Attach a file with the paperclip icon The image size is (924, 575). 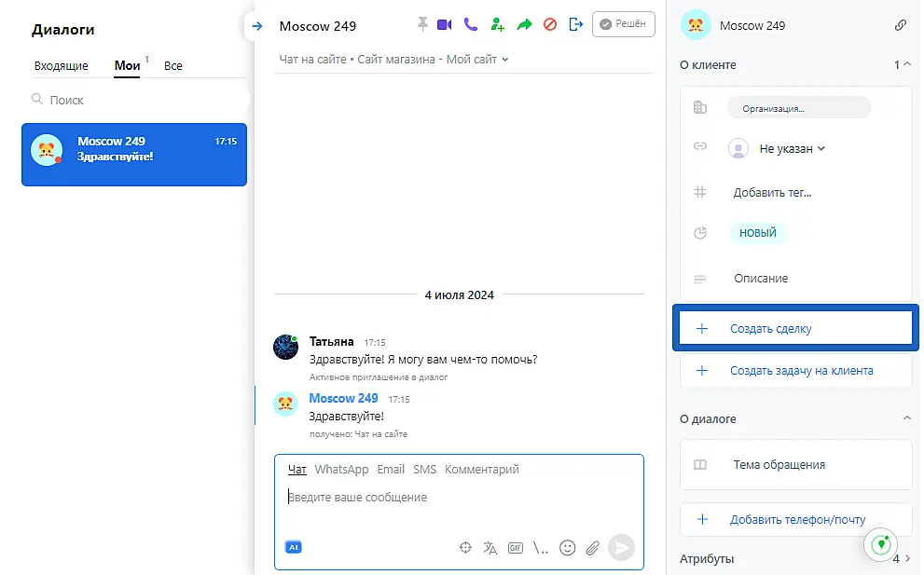click(x=592, y=548)
